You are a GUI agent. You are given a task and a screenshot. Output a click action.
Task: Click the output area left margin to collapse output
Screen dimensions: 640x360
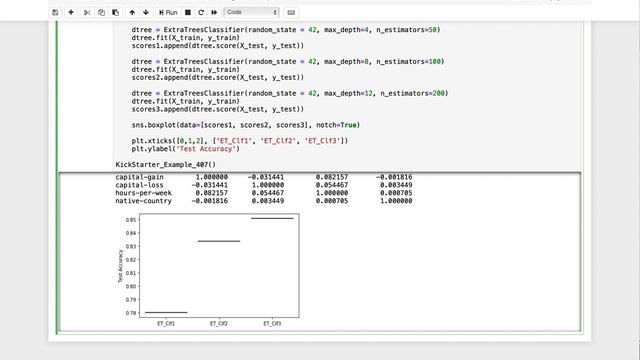86,252
